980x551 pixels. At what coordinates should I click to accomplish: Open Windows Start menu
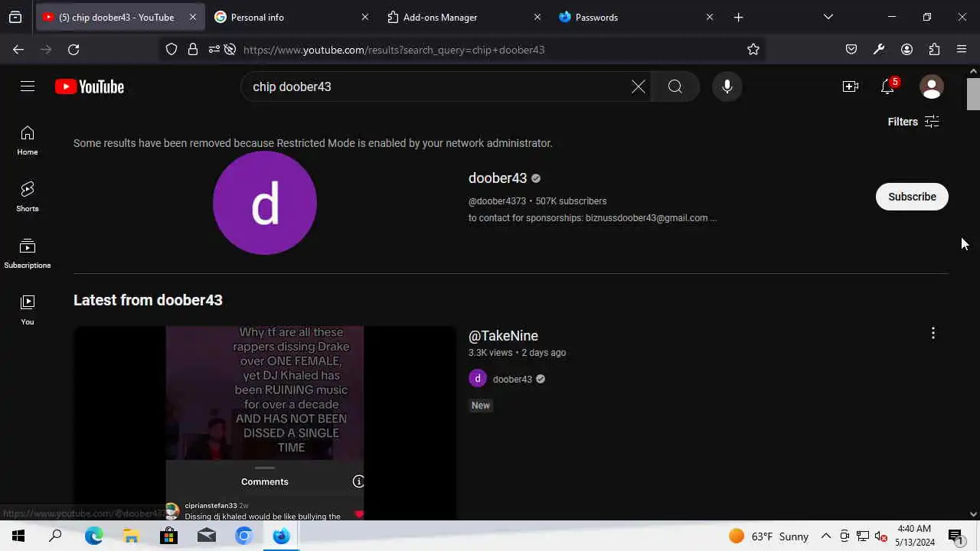coord(18,536)
